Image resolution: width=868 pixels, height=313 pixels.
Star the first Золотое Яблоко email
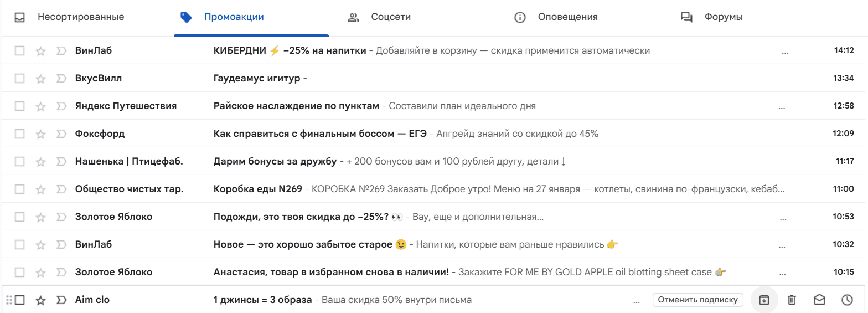tap(40, 217)
